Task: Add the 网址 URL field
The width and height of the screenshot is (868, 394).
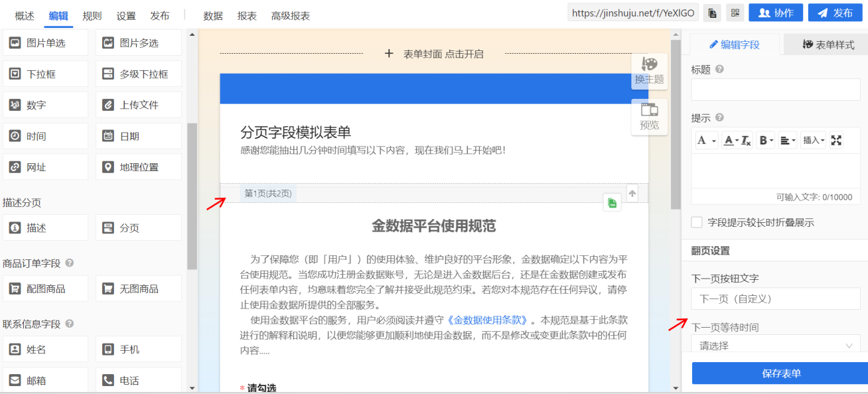Action: (x=46, y=167)
